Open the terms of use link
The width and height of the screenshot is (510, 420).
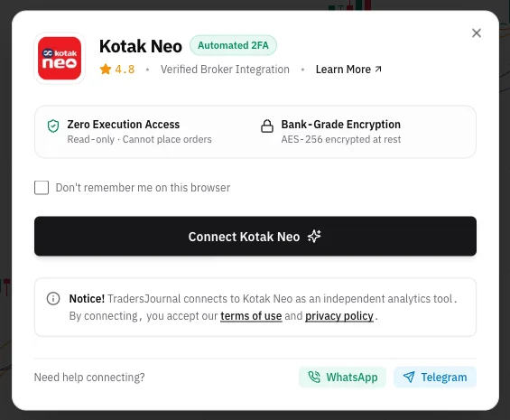[x=251, y=316]
